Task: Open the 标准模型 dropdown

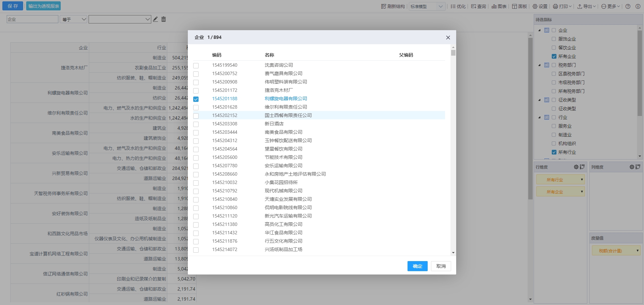Action: click(x=427, y=6)
